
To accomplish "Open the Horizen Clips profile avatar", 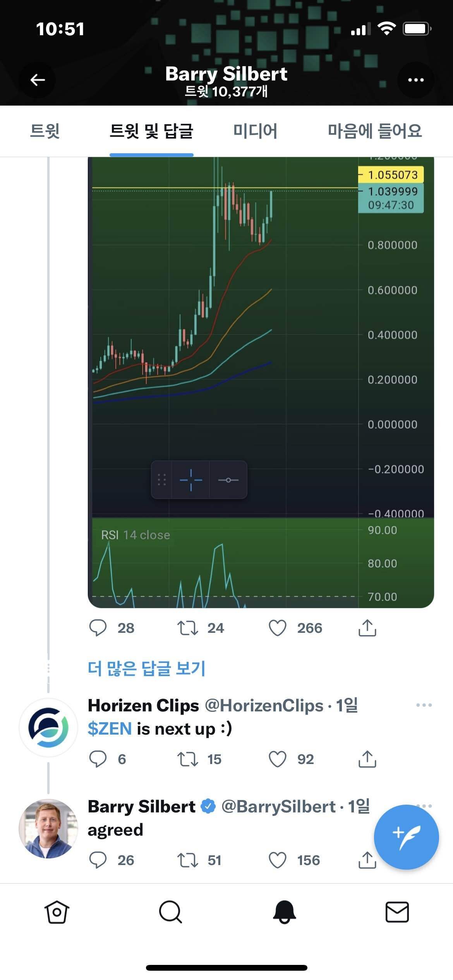I will (x=48, y=728).
